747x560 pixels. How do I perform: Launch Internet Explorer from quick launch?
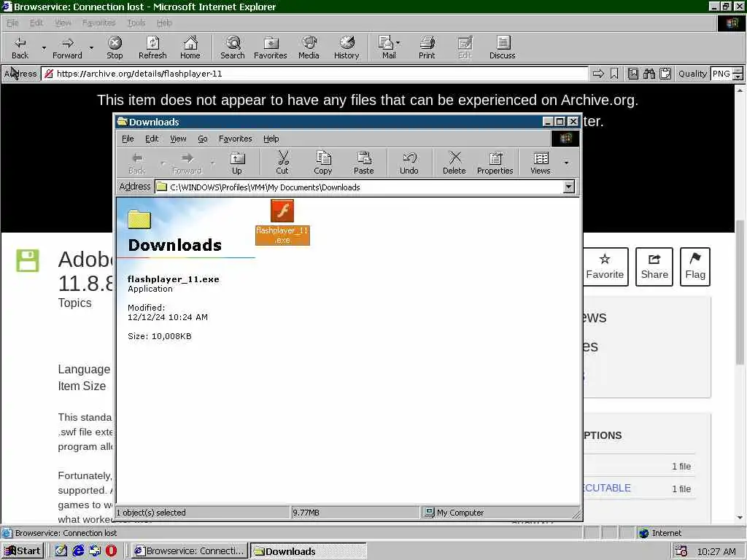pyautogui.click(x=78, y=551)
